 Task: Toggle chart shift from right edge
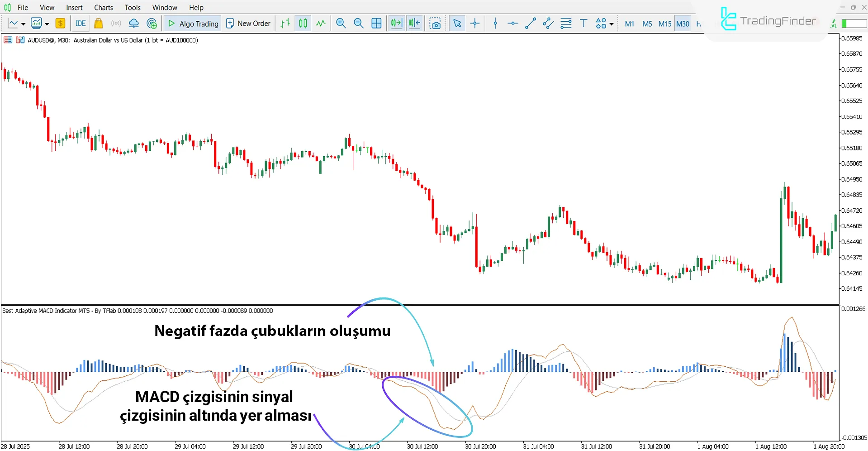click(x=414, y=23)
